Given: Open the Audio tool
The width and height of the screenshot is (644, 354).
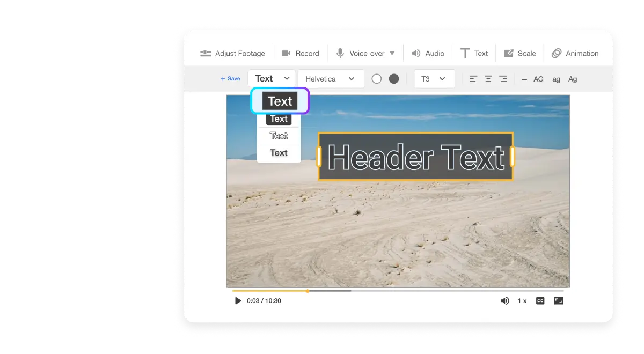Looking at the screenshot, I should pos(428,54).
